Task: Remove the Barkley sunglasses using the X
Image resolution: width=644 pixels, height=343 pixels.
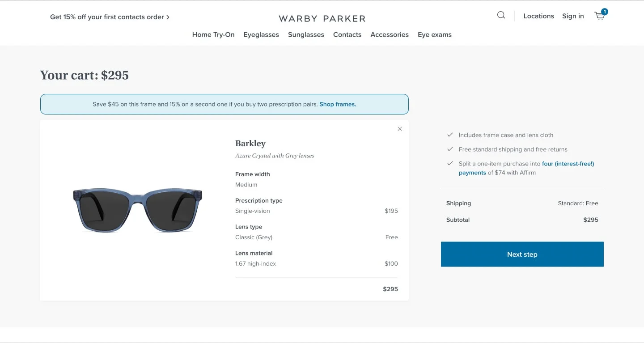Action: [x=399, y=128]
